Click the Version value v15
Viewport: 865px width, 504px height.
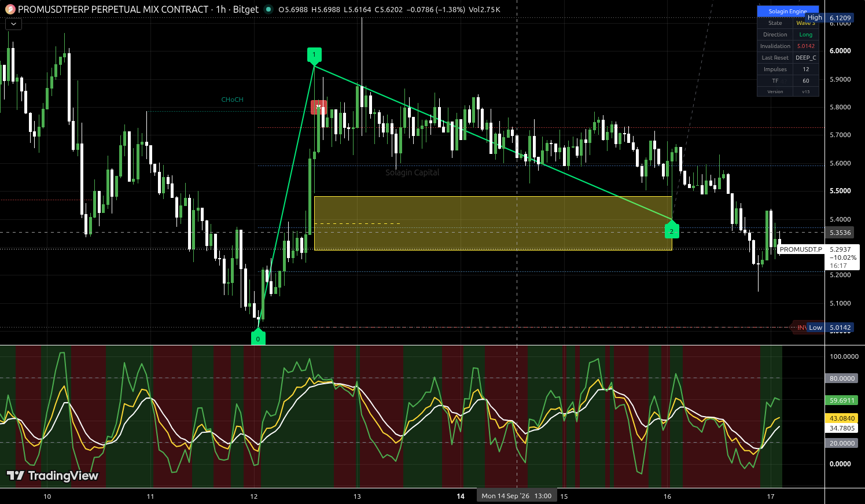pos(806,91)
